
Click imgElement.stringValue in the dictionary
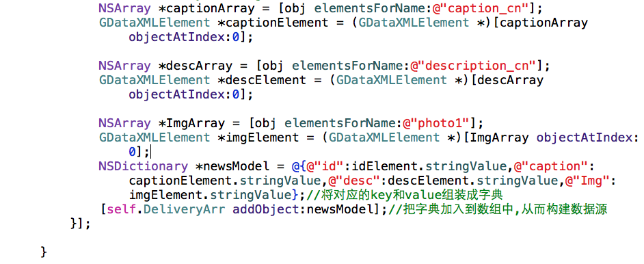(210, 195)
